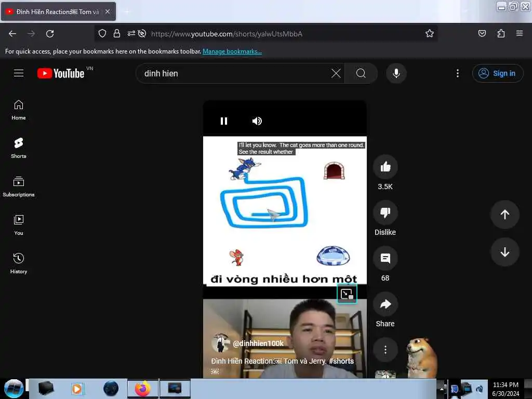Pause the Shorts video
Screen dimensions: 532x399
pos(223,121)
